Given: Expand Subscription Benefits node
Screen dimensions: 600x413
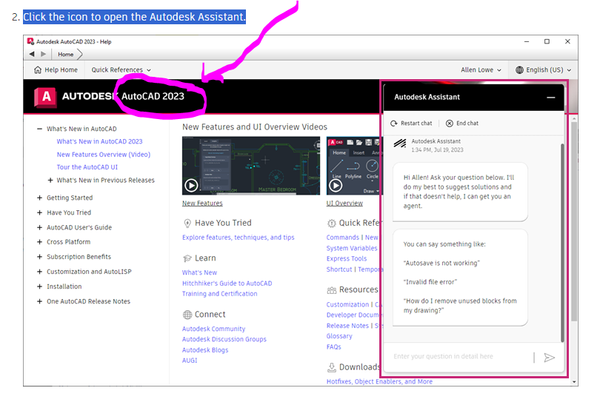Looking at the screenshot, I should (39, 257).
